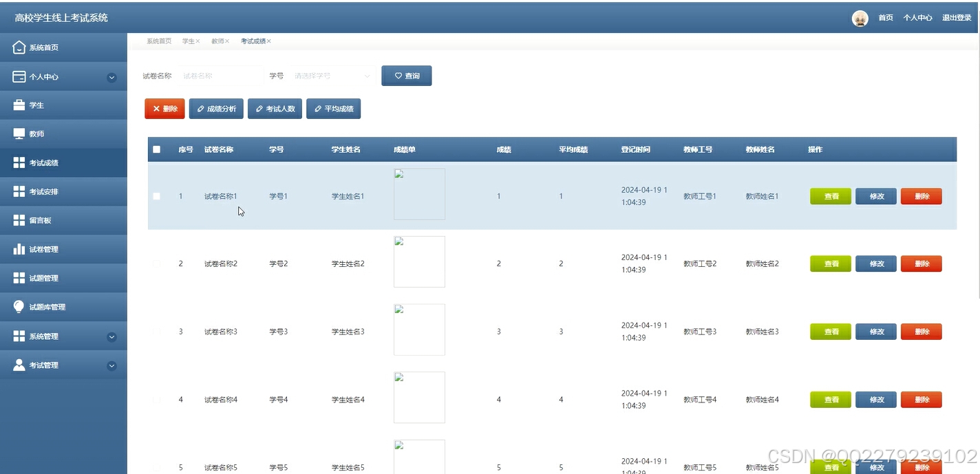The height and width of the screenshot is (474, 980).
Task: Open 学生 in the sidebar
Action: pos(63,105)
